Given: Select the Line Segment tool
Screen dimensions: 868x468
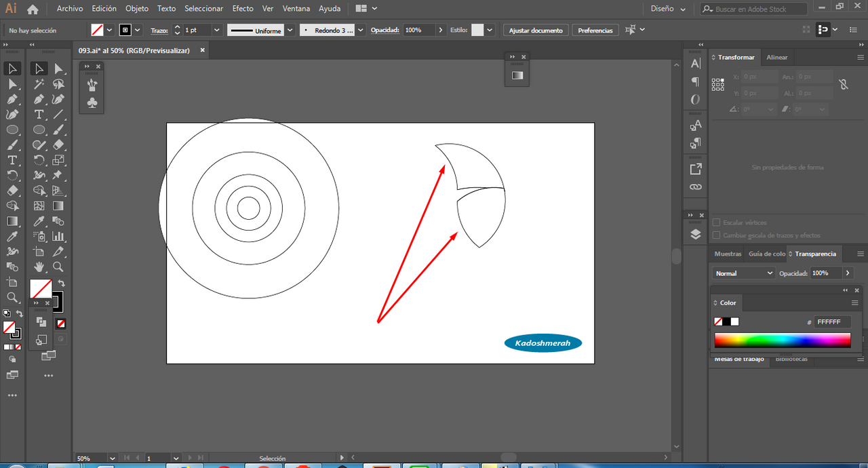Looking at the screenshot, I should click(x=58, y=115).
